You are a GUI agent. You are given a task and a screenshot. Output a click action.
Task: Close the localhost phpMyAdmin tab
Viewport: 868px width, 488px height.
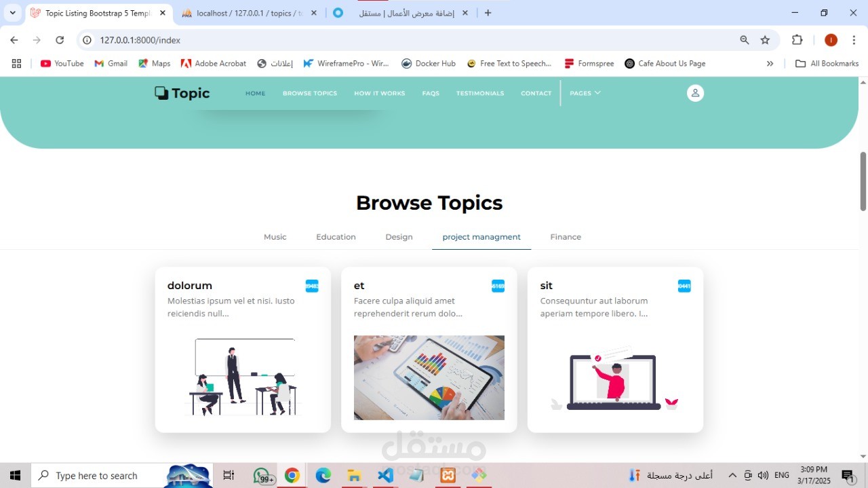pos(314,13)
